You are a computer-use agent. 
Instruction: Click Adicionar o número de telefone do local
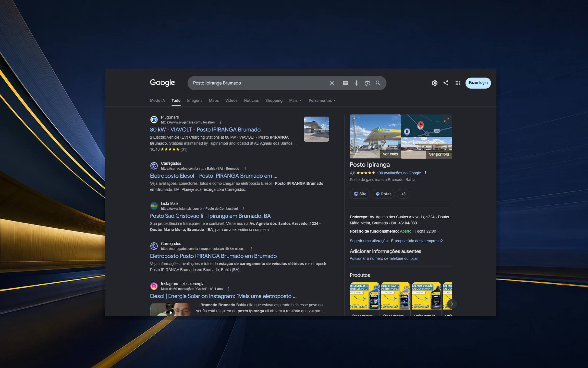383,259
